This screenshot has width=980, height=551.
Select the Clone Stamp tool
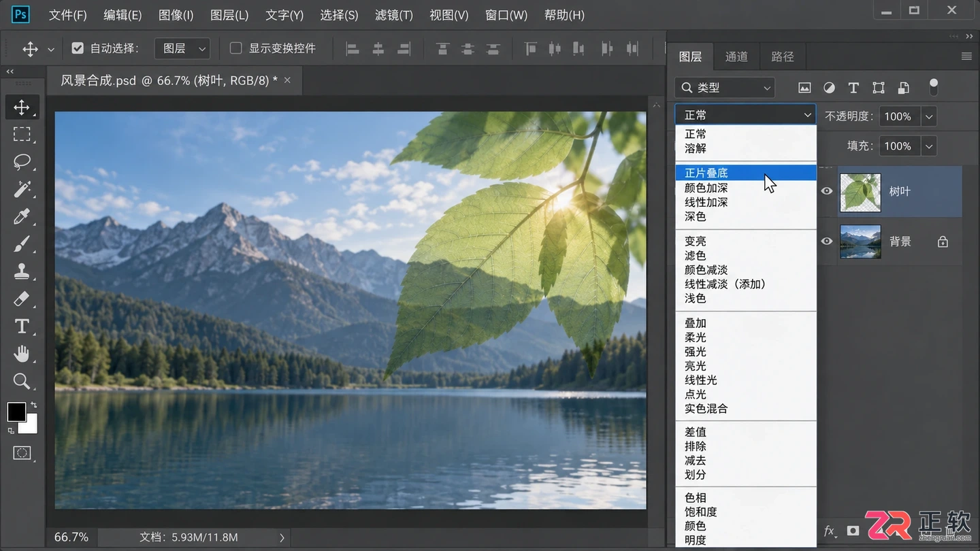(x=22, y=271)
